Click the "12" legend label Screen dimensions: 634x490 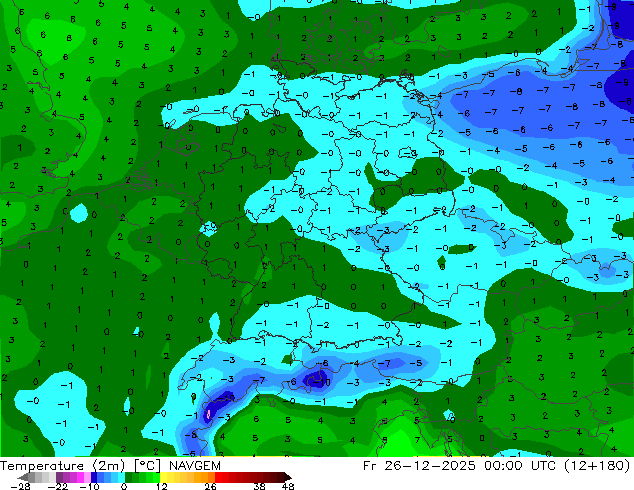[x=162, y=486]
